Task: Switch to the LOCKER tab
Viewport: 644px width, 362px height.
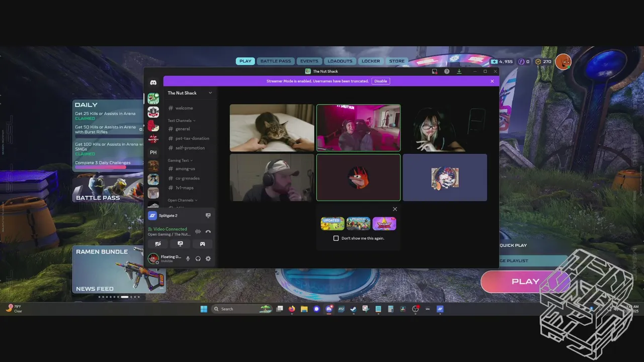Action: [x=371, y=61]
